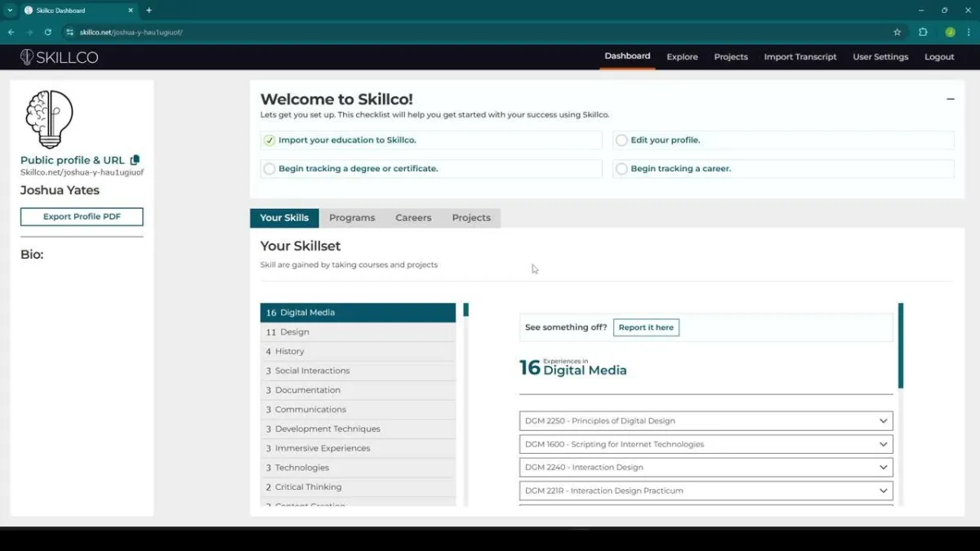This screenshot has width=980, height=551.
Task: Expand DGM 2250 Principles of Digital Design
Action: (706, 421)
